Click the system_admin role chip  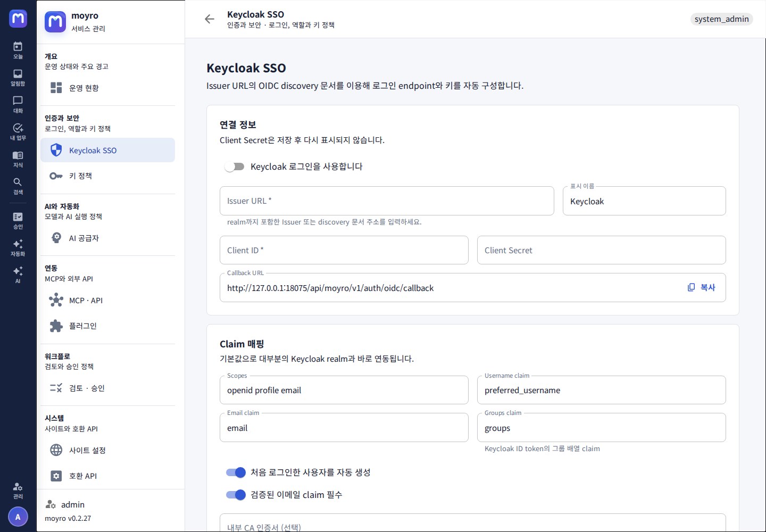point(721,19)
